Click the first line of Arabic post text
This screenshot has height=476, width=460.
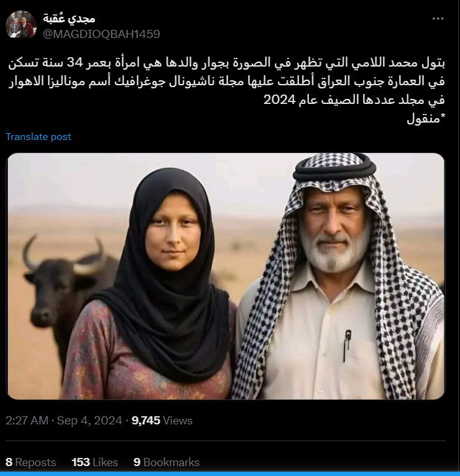(x=226, y=63)
